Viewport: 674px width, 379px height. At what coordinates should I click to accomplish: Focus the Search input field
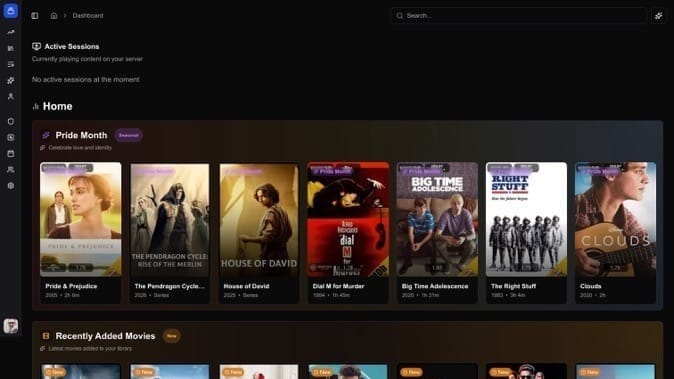pyautogui.click(x=518, y=16)
